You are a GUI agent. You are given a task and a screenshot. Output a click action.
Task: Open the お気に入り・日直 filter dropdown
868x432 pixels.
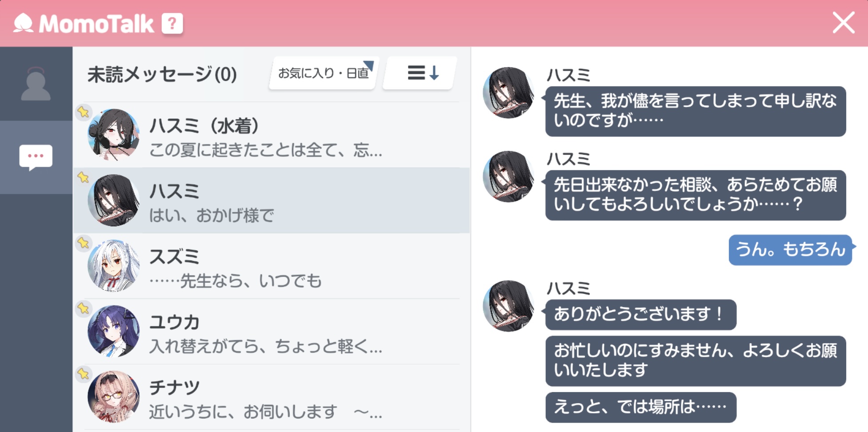click(324, 73)
